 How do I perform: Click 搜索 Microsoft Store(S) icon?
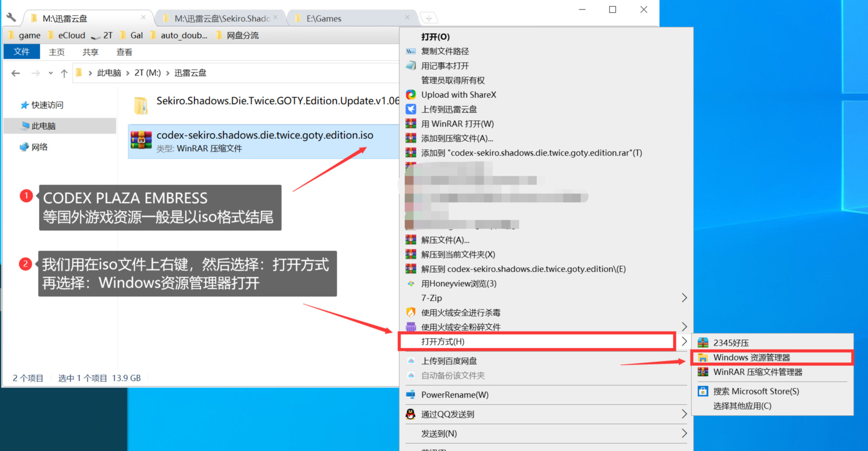tap(703, 391)
